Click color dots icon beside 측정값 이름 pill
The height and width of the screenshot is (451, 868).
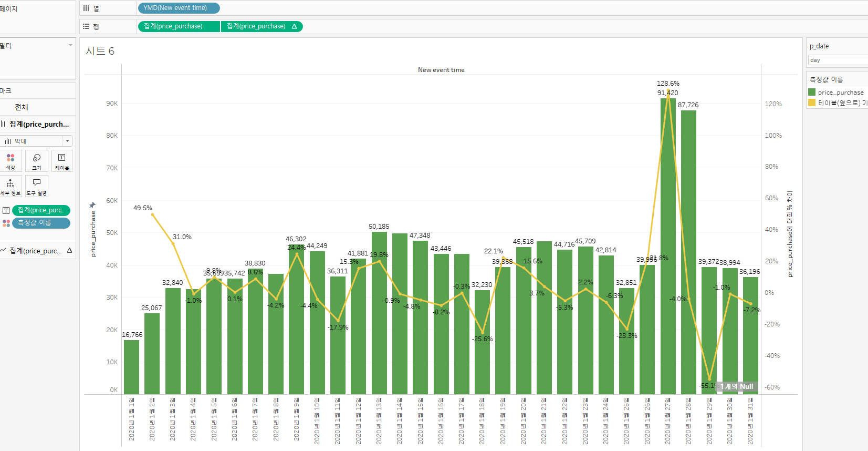pos(6,223)
